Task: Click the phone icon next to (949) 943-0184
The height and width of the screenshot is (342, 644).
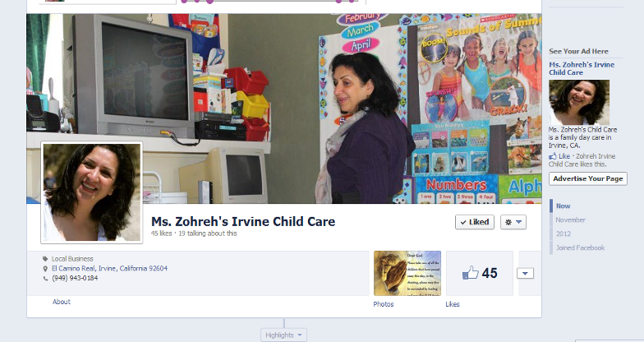Action: [45, 278]
